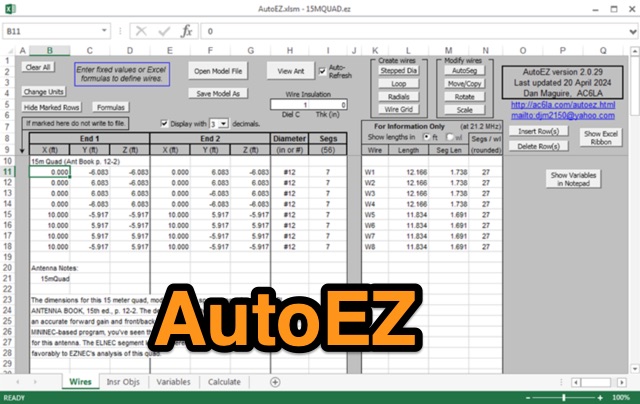Switch to the Insr Objs sheet tab

(123, 382)
